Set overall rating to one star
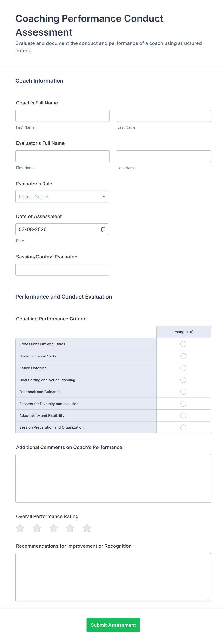Image resolution: width=224 pixels, height=644 pixels. [20, 528]
